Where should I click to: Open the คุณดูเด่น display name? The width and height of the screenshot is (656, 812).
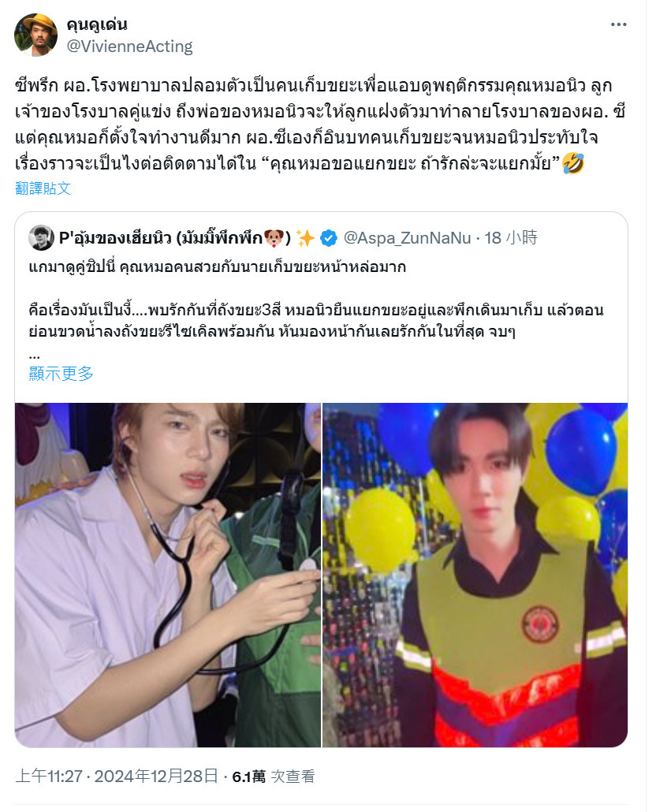(x=97, y=24)
